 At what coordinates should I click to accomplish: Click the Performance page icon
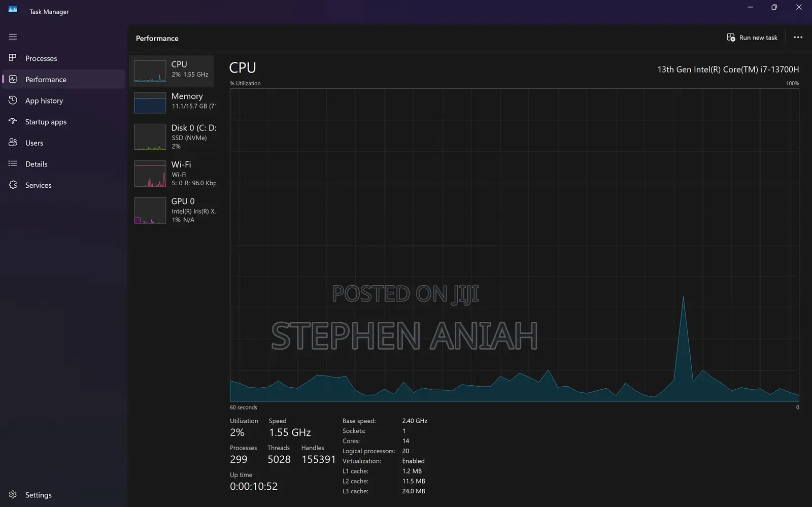pyautogui.click(x=13, y=79)
